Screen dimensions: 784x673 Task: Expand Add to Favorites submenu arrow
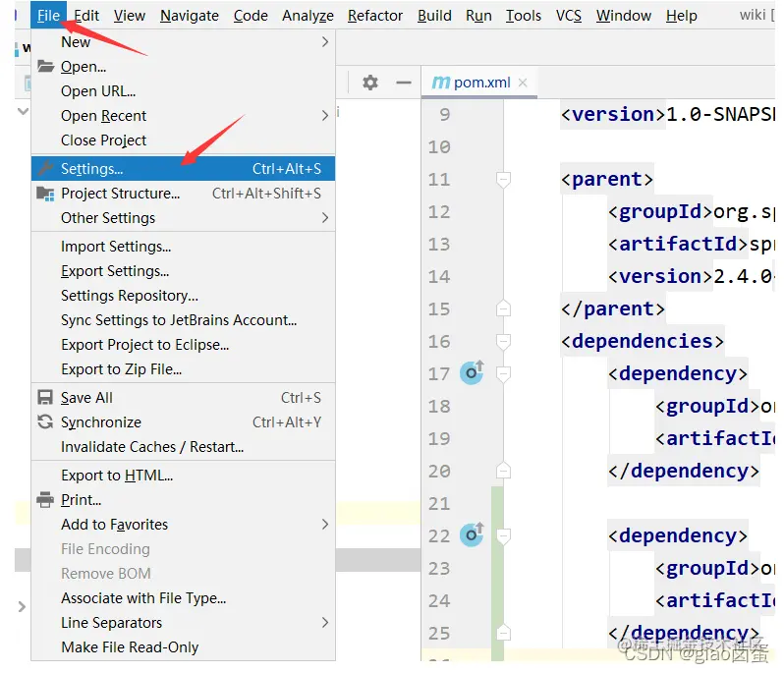325,524
